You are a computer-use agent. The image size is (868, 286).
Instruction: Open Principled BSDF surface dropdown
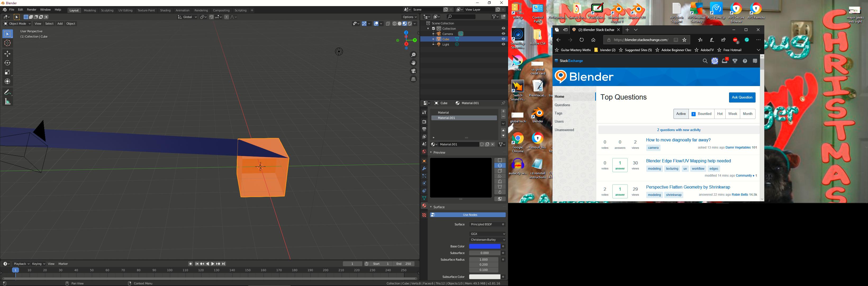click(485, 224)
